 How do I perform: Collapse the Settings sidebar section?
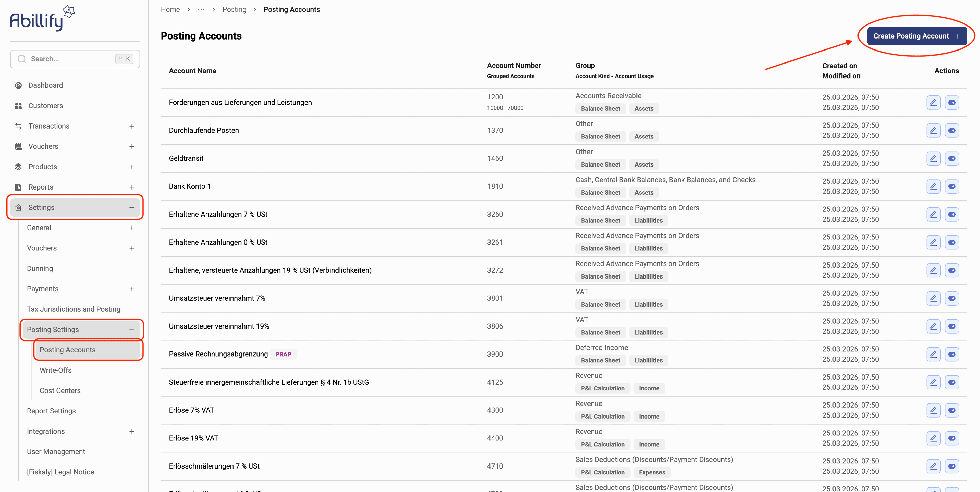pyautogui.click(x=132, y=208)
